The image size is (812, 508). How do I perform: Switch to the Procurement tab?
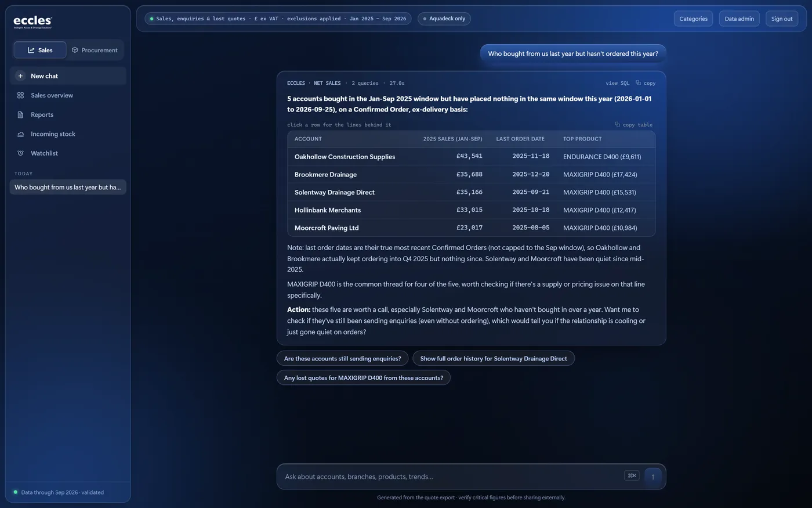coord(95,51)
